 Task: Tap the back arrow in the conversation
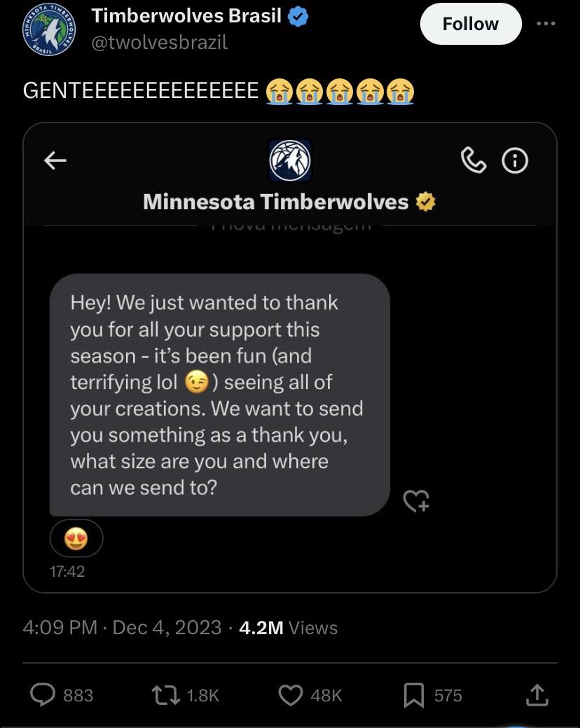pos(55,161)
